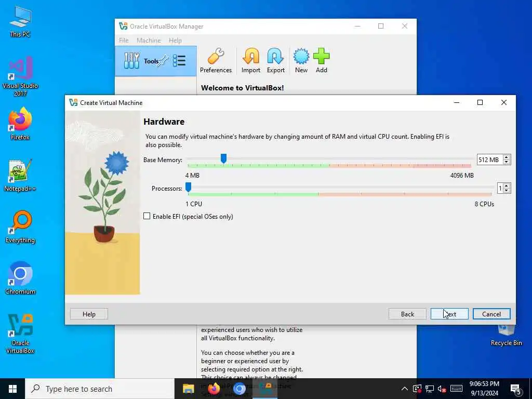Select the Tools entry in VirtualBox sidebar

(156, 61)
